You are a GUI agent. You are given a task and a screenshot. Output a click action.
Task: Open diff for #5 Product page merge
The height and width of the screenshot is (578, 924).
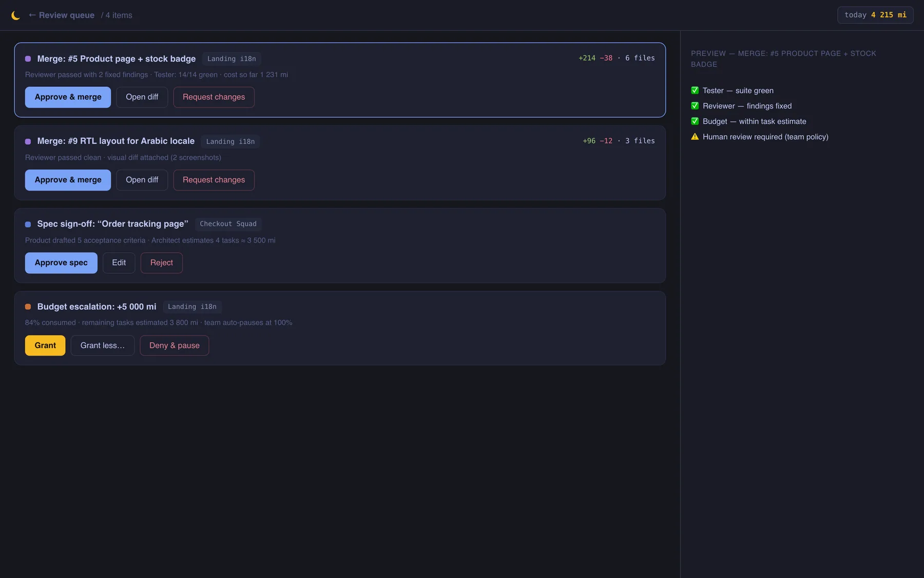pyautogui.click(x=142, y=97)
